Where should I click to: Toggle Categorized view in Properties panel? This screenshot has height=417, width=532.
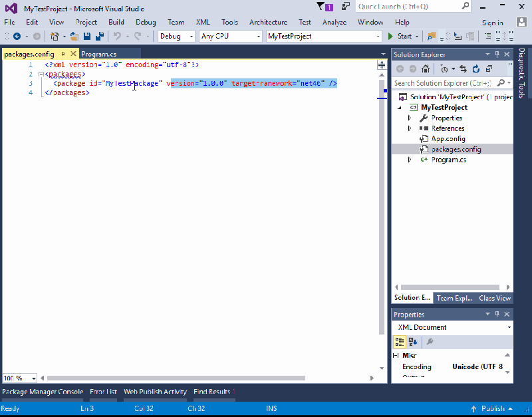pyautogui.click(x=400, y=342)
